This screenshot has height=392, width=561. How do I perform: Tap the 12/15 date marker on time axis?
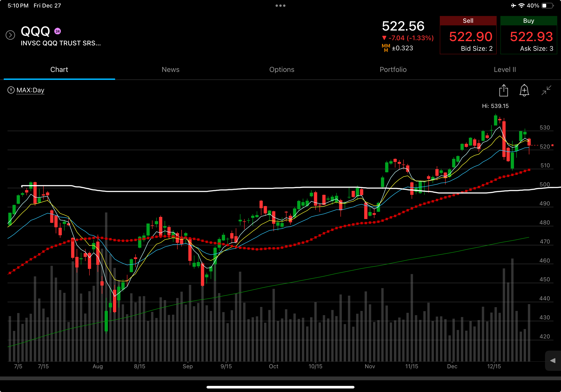[494, 366]
